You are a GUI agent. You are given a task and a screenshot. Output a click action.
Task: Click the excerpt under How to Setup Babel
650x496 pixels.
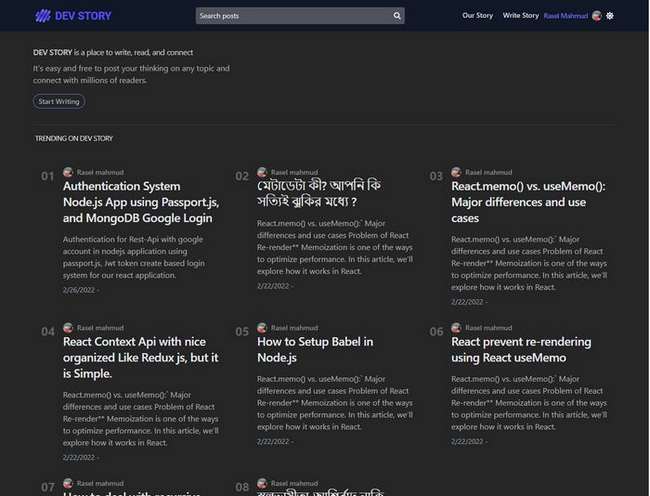[335, 403]
